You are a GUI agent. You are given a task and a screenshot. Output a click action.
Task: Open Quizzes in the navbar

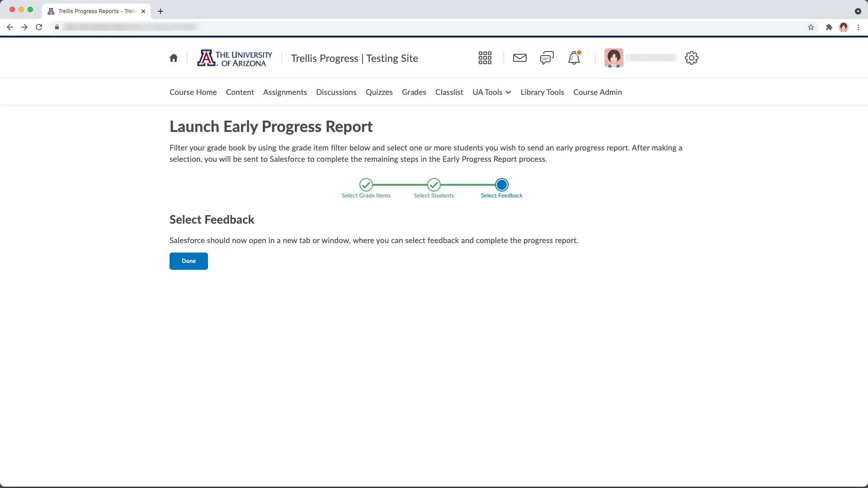(x=379, y=92)
